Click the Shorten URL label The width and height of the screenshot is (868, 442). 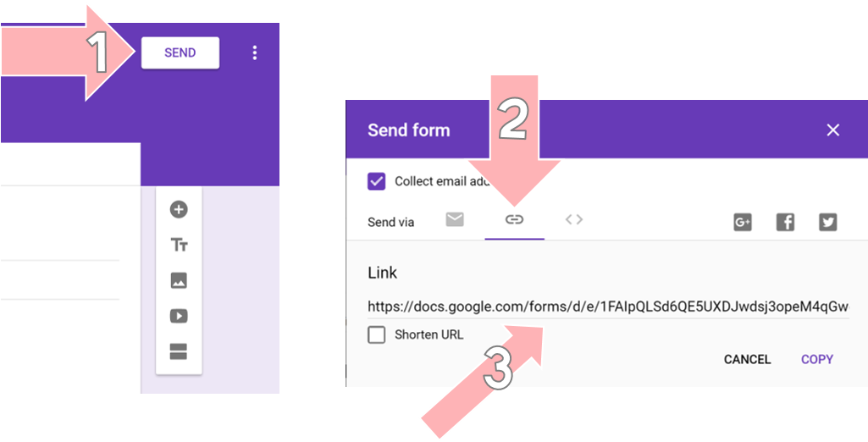[x=429, y=334]
